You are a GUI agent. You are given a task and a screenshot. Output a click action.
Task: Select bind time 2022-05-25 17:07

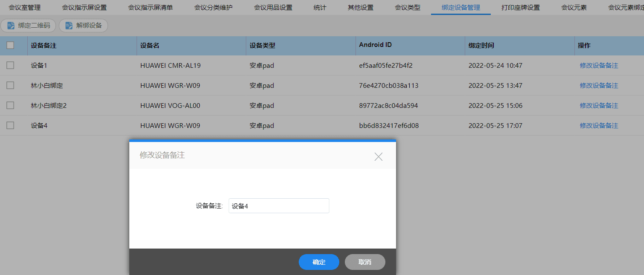pyautogui.click(x=495, y=126)
